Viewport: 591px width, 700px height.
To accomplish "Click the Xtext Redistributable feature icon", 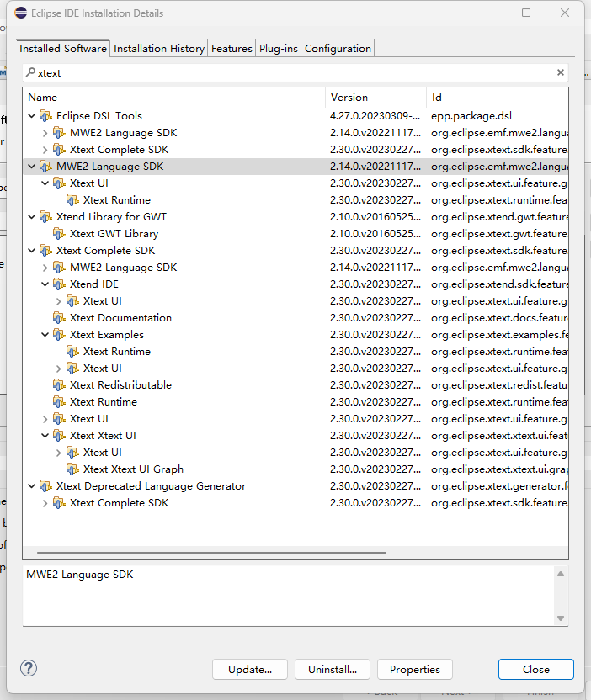I will point(59,385).
